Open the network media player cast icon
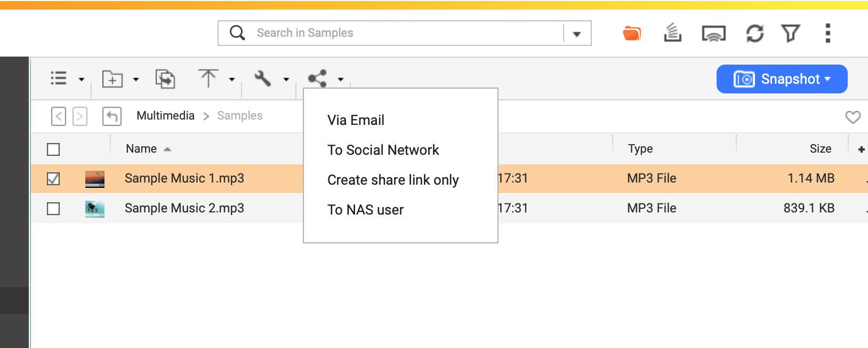This screenshot has height=348, width=868. [x=713, y=34]
